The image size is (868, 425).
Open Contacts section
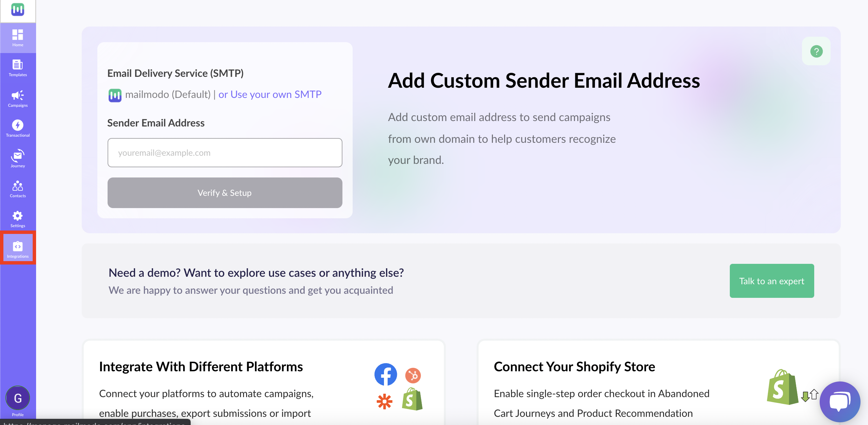(18, 188)
